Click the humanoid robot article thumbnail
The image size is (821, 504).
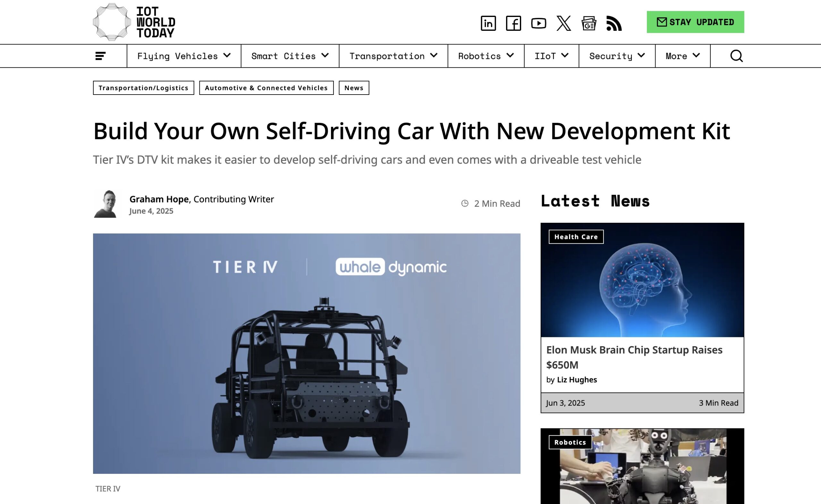642,466
